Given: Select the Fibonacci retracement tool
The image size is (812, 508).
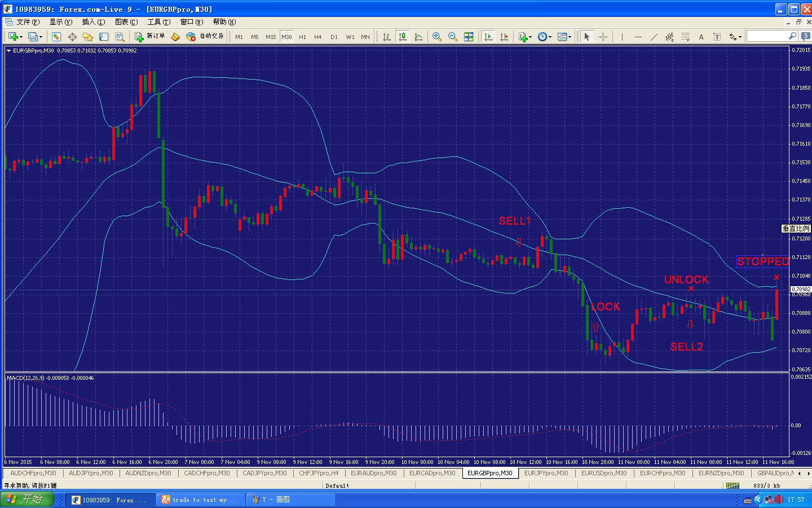Looking at the screenshot, I should (x=685, y=37).
